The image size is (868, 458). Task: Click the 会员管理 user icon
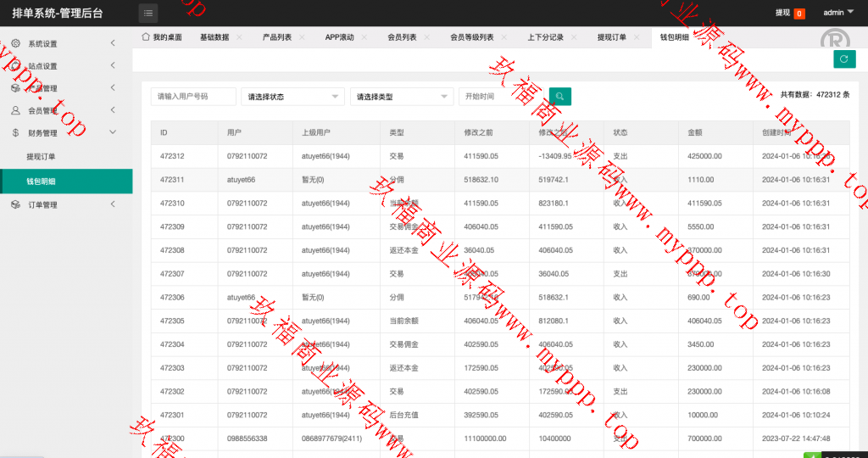[15, 110]
